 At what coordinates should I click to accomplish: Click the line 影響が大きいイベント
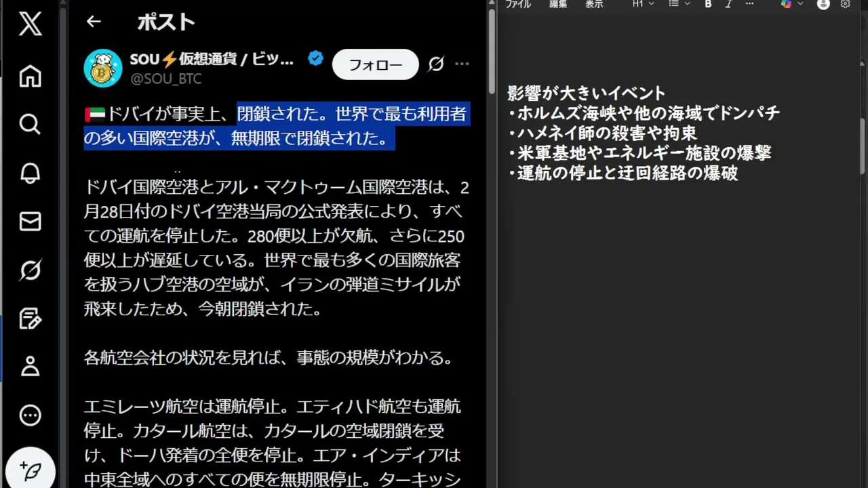[587, 93]
